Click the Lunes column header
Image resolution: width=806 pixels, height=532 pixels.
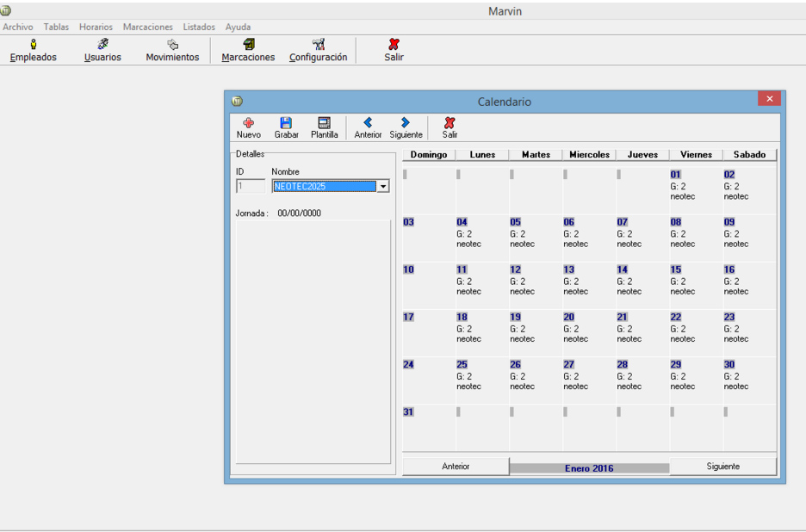pos(482,155)
